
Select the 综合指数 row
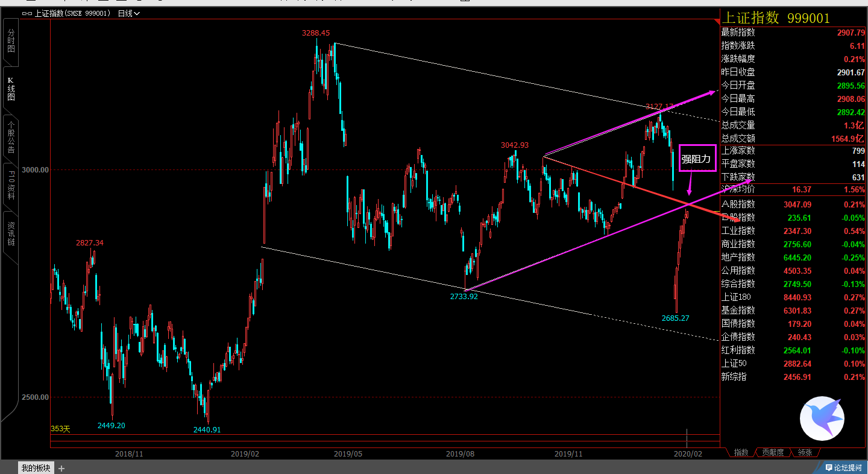(x=793, y=283)
